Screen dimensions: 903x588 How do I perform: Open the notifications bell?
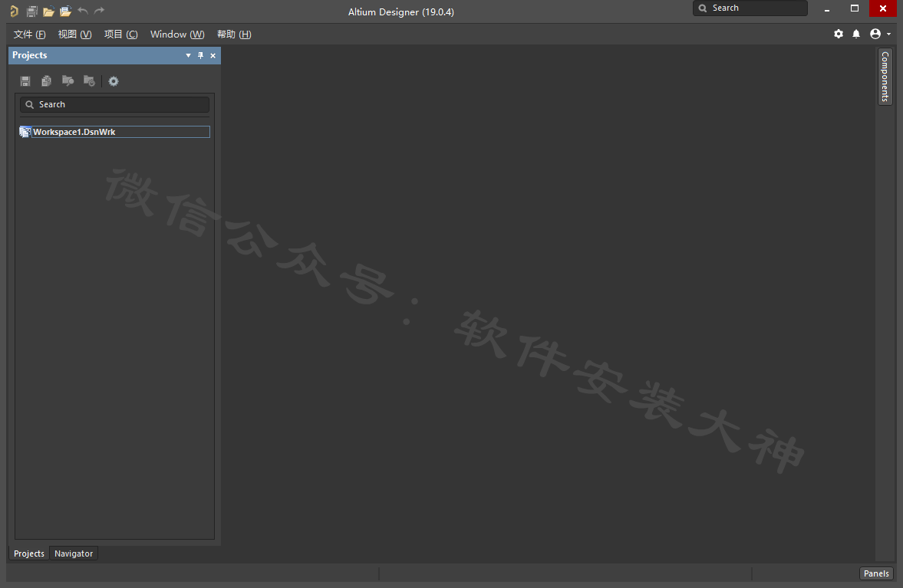[x=856, y=34]
